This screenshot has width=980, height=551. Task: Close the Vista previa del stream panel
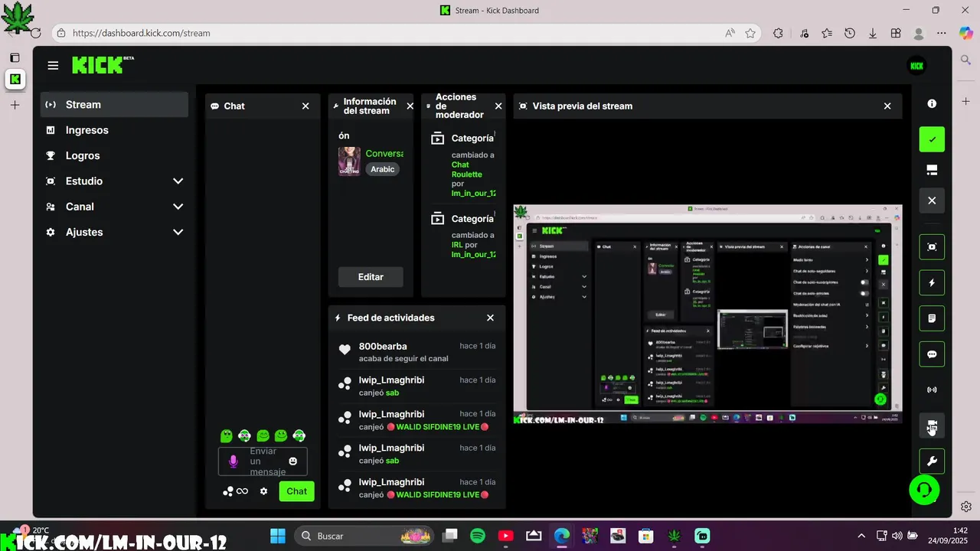tap(887, 106)
